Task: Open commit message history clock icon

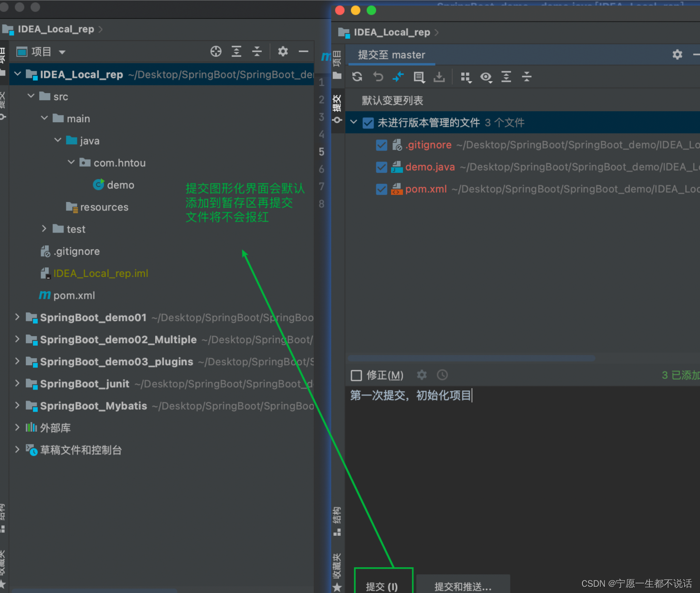Action: click(x=443, y=375)
